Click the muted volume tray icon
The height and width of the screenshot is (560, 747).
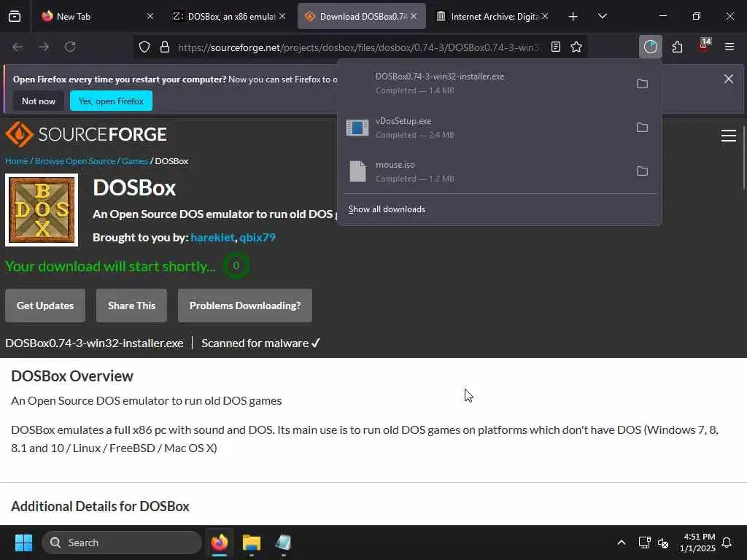pos(663,542)
